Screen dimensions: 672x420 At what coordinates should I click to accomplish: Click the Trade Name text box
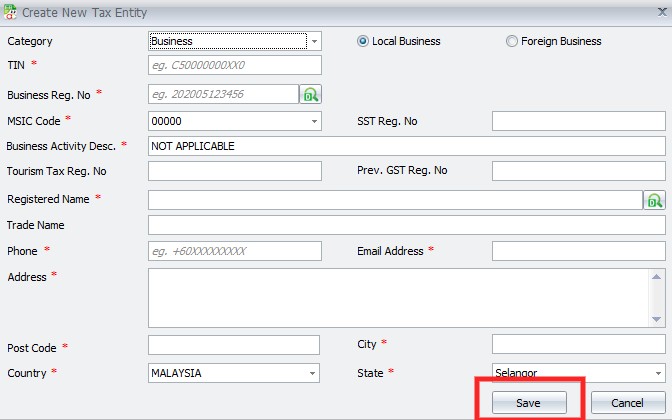406,225
